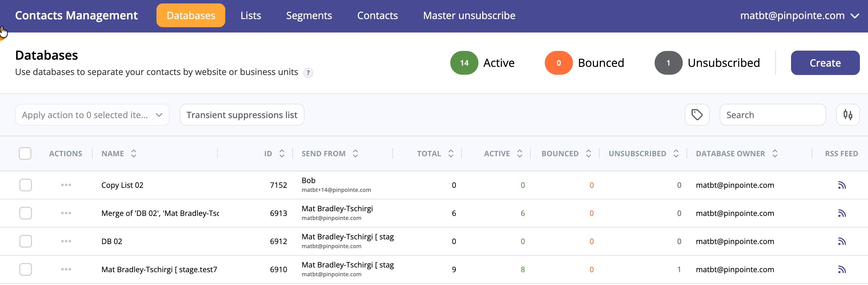Focus the Search input field

(x=773, y=115)
